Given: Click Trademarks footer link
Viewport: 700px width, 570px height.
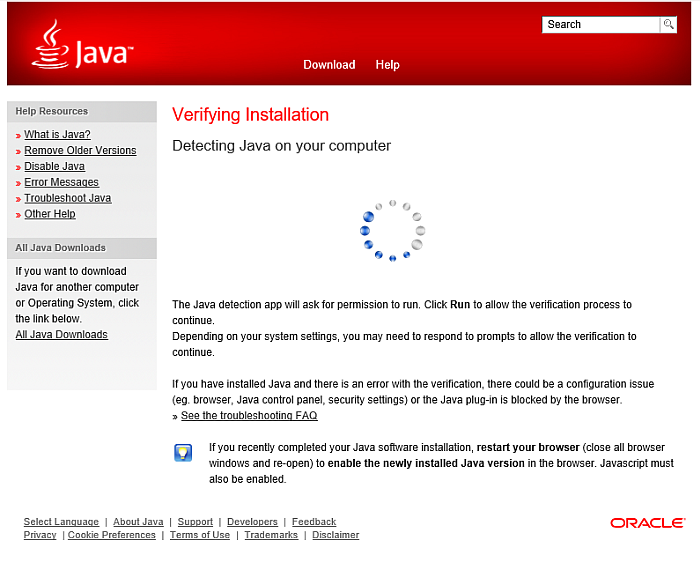Looking at the screenshot, I should tap(271, 535).
